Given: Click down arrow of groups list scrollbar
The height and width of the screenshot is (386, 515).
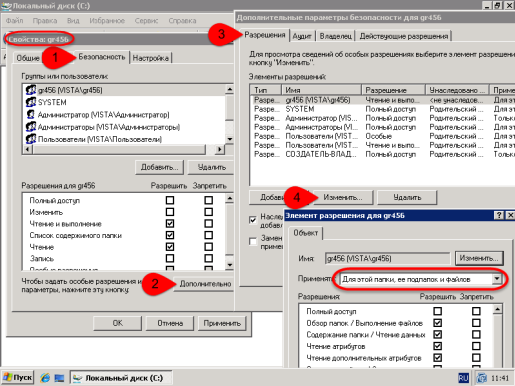Looking at the screenshot, I should pyautogui.click(x=229, y=139).
